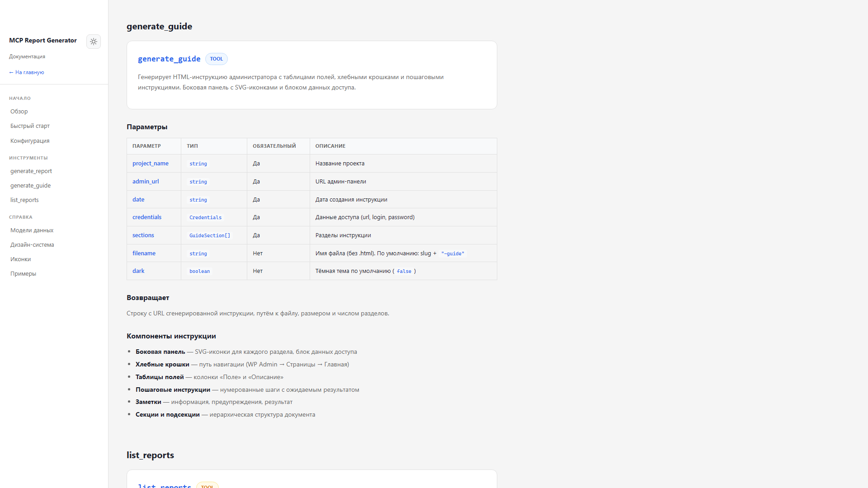Open the list_reports tool documentation
Image resolution: width=868 pixels, height=488 pixels.
24,200
